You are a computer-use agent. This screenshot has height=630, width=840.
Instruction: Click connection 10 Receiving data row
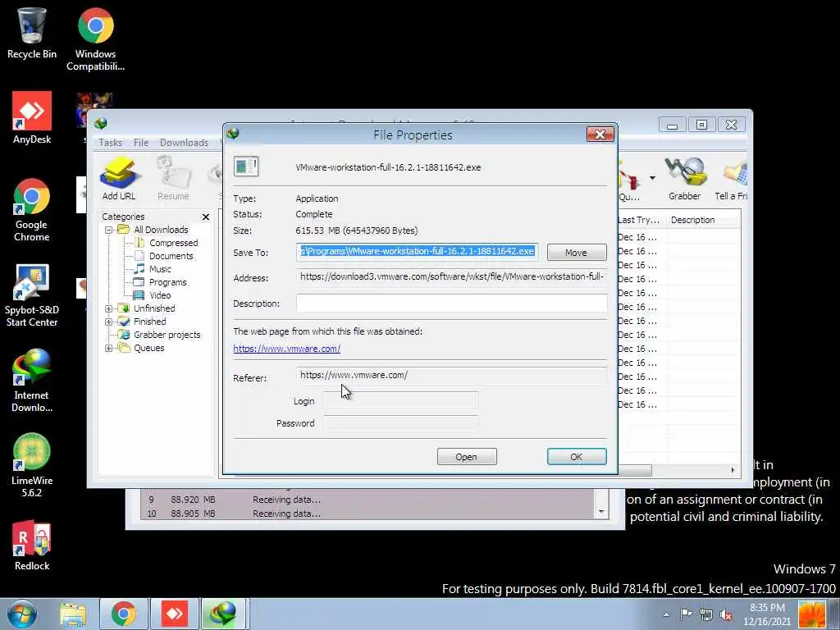(x=367, y=514)
